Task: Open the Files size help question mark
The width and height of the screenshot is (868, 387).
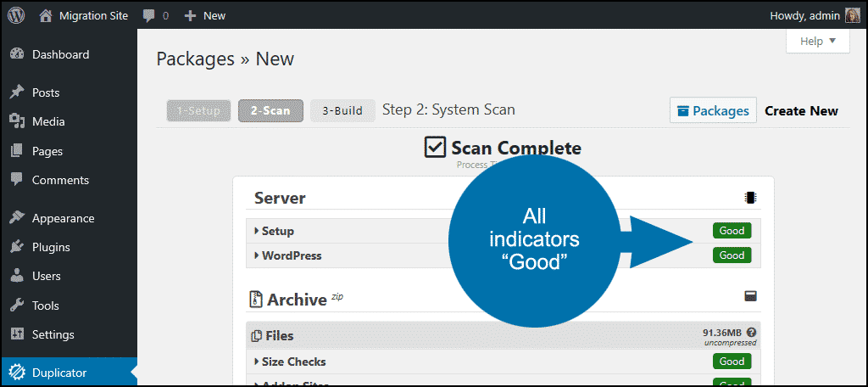Action: pyautogui.click(x=751, y=333)
